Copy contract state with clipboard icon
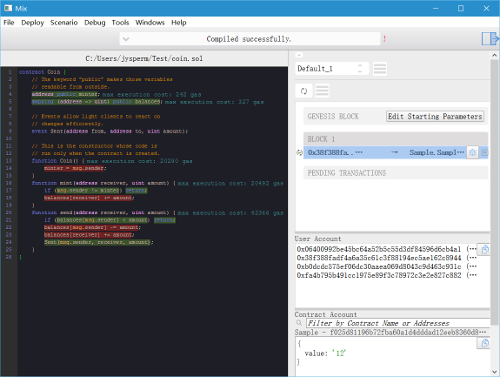The width and height of the screenshot is (500, 377). pos(484,343)
